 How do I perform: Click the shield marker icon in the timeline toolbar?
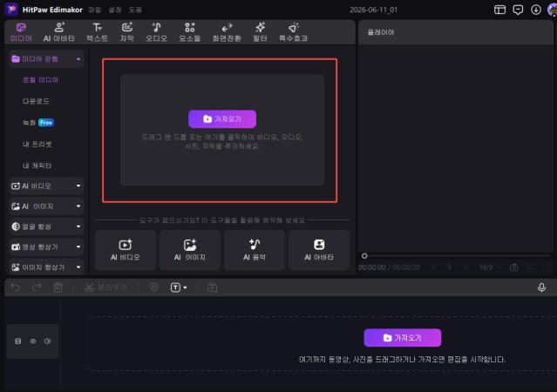(153, 287)
